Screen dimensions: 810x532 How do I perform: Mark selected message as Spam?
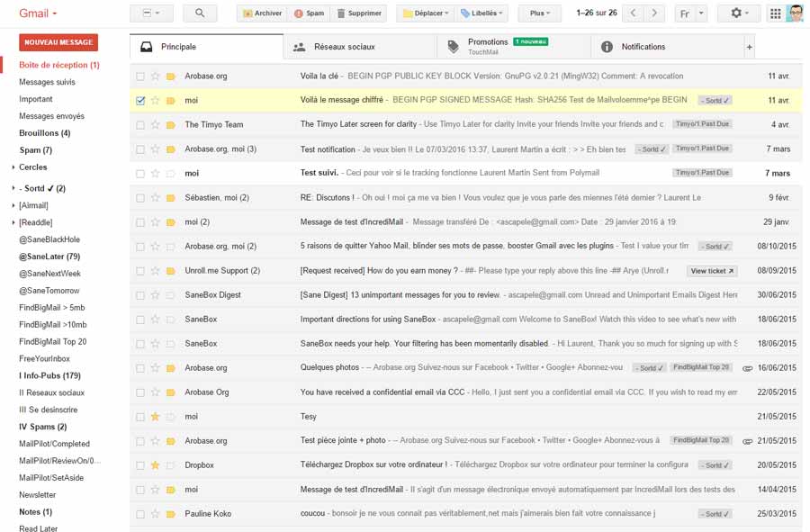click(309, 14)
